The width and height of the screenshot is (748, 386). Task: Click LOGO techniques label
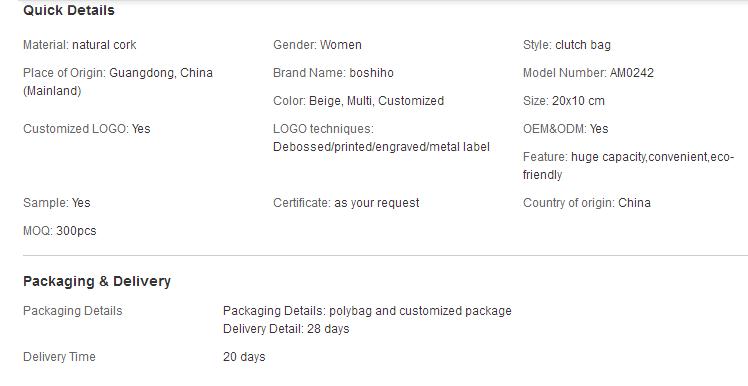pos(323,129)
